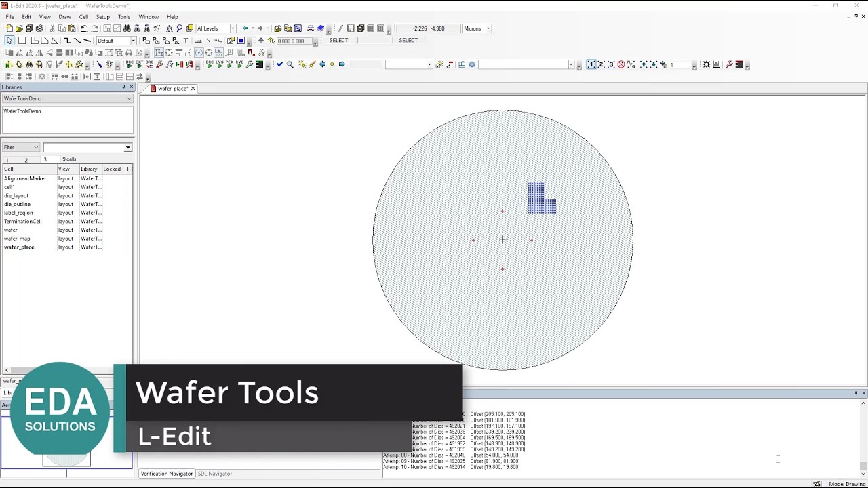
Task: Open the Tools menu
Action: (x=124, y=17)
